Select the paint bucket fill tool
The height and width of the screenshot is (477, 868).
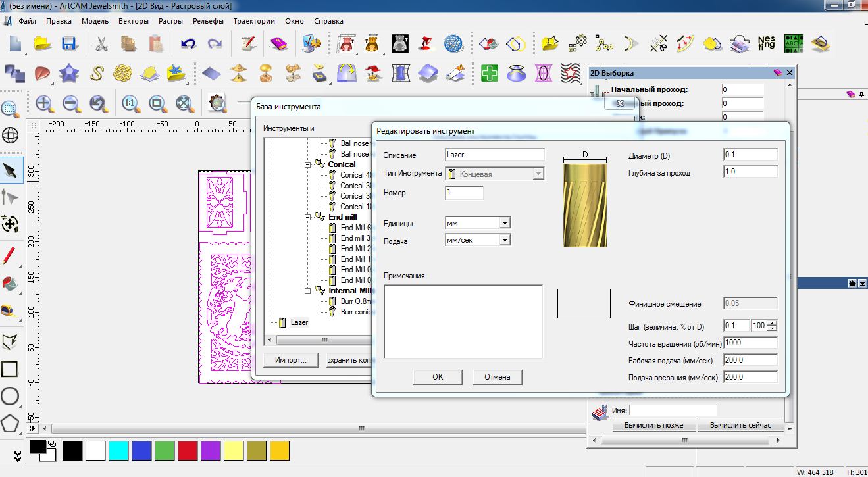10,283
